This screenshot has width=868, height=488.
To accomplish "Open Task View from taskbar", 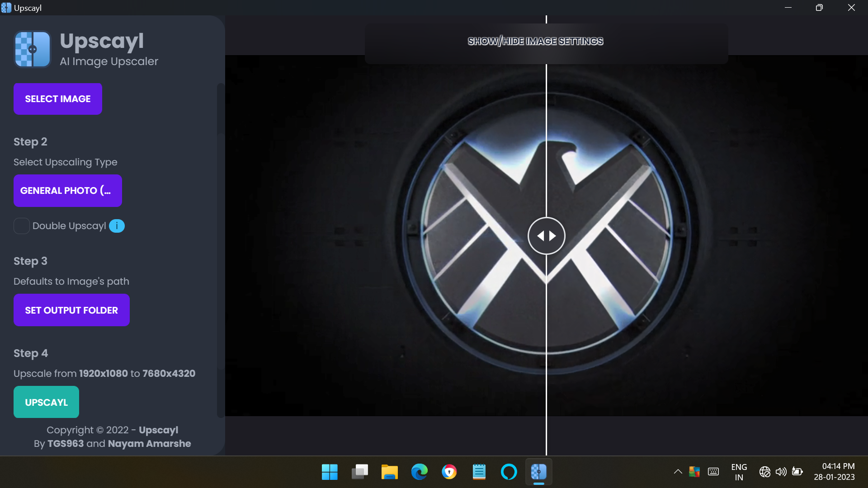I will click(360, 472).
